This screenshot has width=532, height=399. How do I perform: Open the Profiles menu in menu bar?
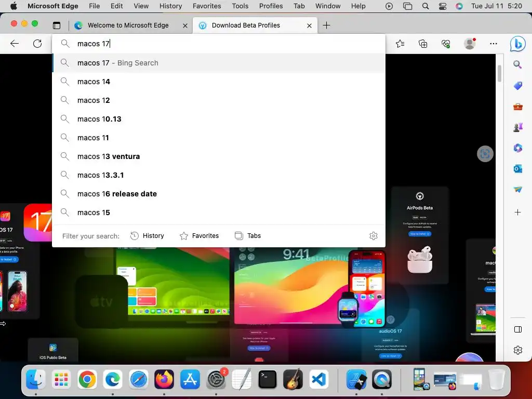tap(271, 6)
